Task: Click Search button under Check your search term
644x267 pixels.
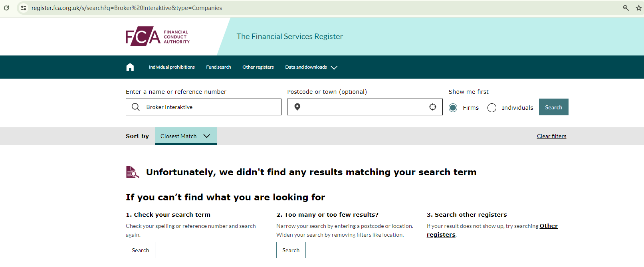Action: coord(141,250)
